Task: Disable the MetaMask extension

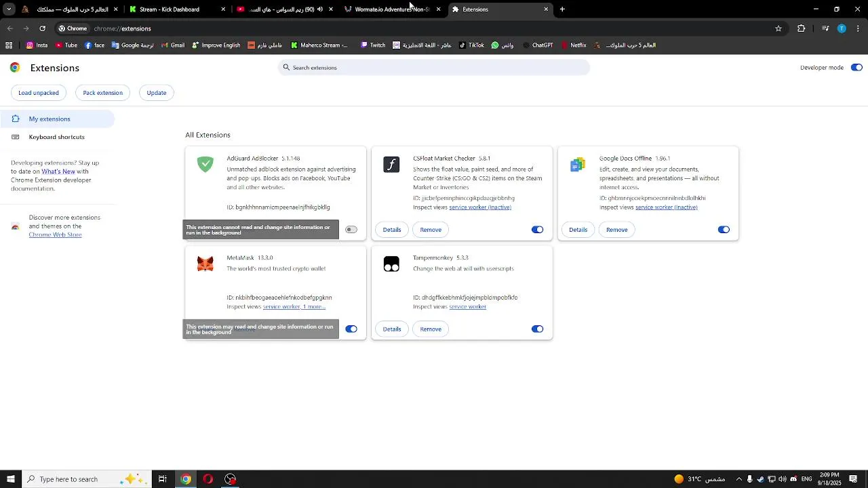Action: point(351,329)
